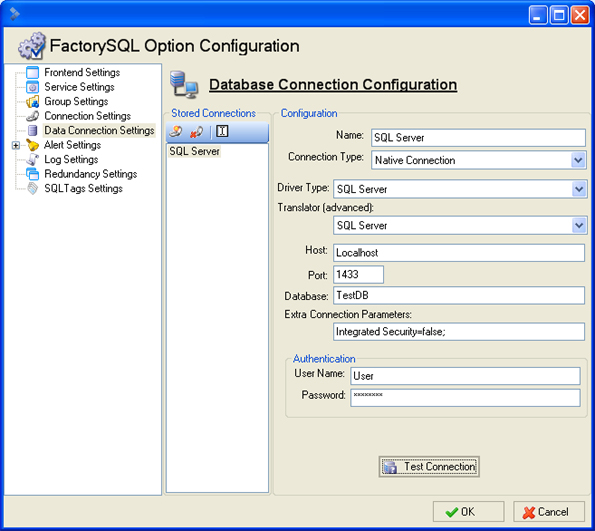Click the delete connection icon with red X

click(196, 132)
